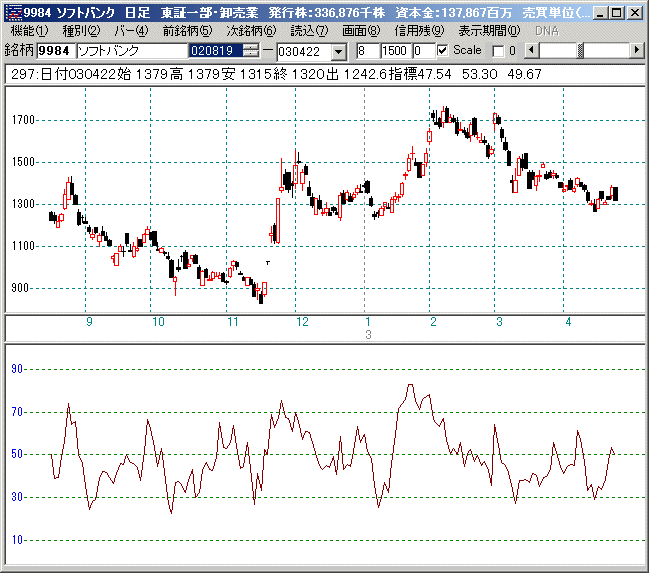Viewport: 649px width, 573px height.
Task: Maximize the chart window
Action: (x=616, y=13)
